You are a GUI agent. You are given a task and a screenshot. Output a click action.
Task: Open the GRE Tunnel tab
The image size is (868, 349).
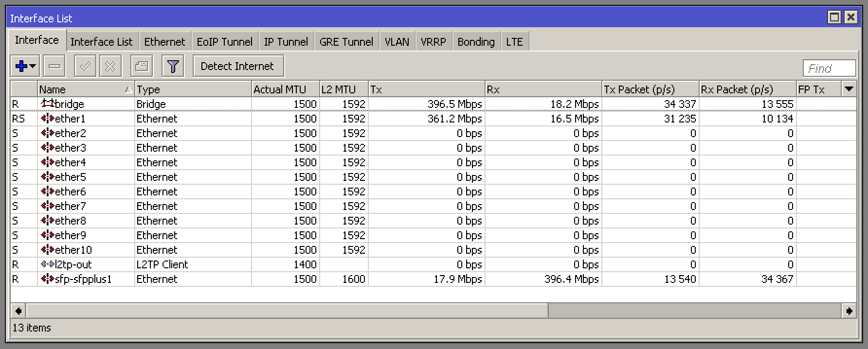click(x=346, y=42)
